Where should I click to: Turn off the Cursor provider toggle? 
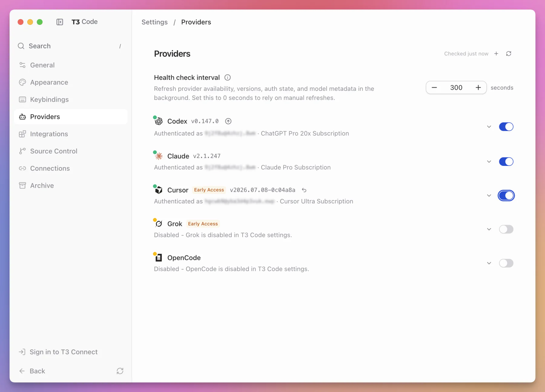pyautogui.click(x=506, y=196)
